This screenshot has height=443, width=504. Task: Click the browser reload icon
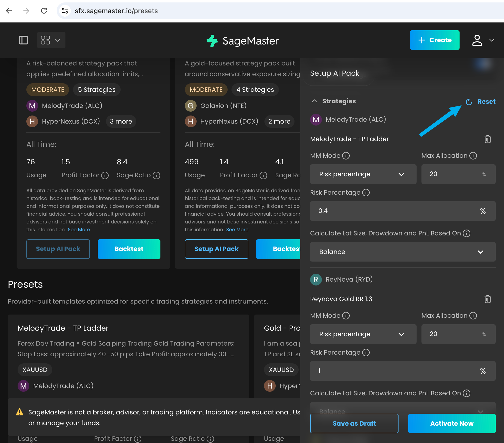coord(44,11)
